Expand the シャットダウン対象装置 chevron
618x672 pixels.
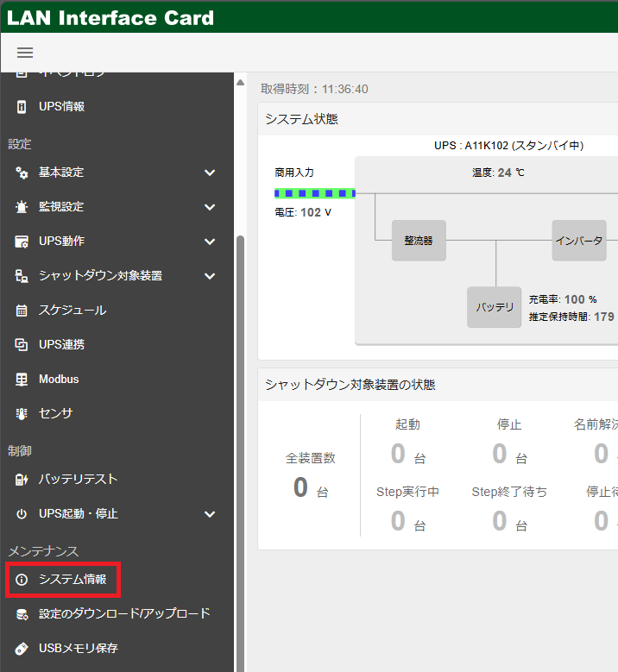[x=210, y=276]
